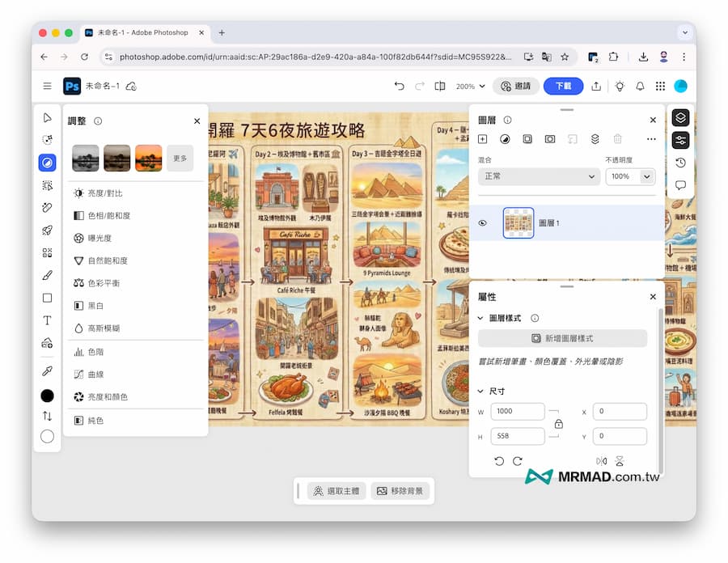Click the trash icon in the Layers panel
The width and height of the screenshot is (728, 563).
click(x=617, y=139)
